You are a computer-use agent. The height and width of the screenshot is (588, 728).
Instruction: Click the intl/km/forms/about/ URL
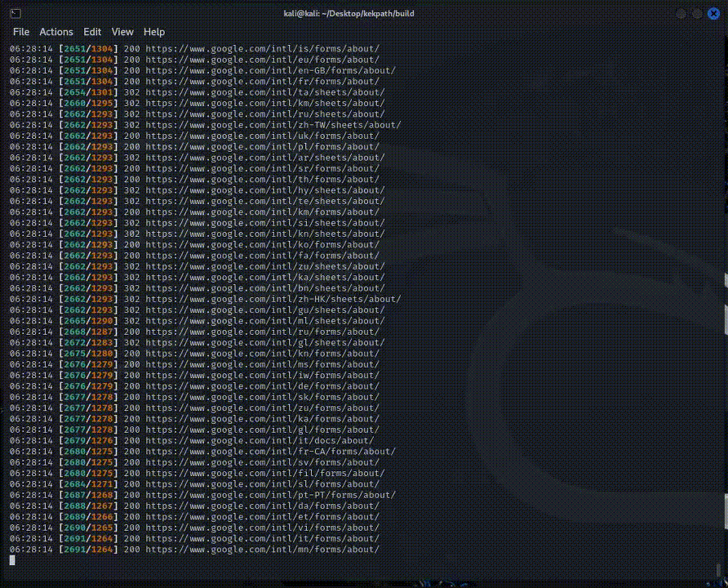point(262,212)
